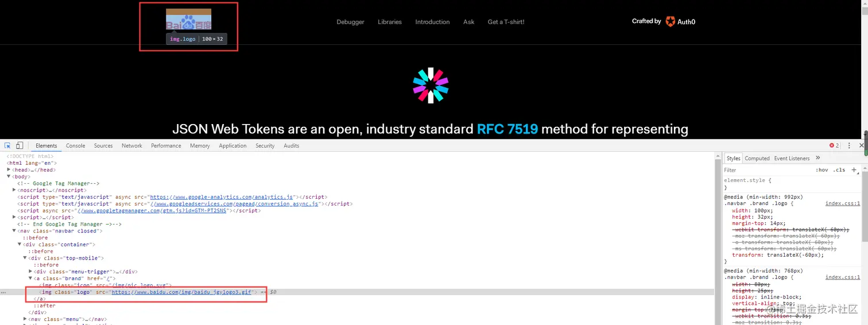Click the Debugger nav link

click(x=351, y=22)
